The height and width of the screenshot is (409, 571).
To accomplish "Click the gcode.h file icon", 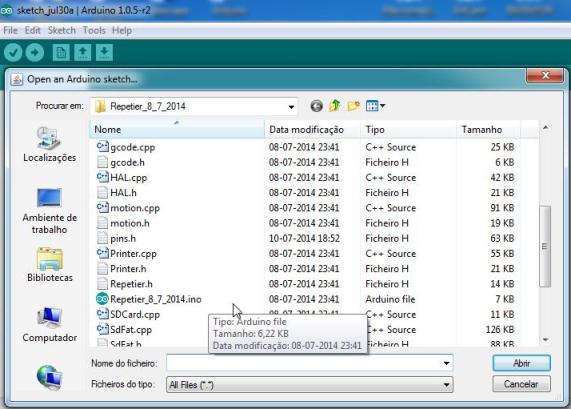I will [103, 162].
